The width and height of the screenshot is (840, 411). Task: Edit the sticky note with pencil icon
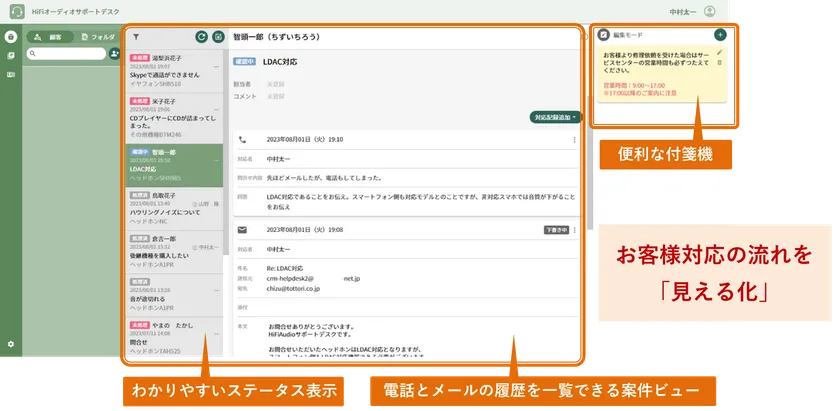click(x=719, y=51)
